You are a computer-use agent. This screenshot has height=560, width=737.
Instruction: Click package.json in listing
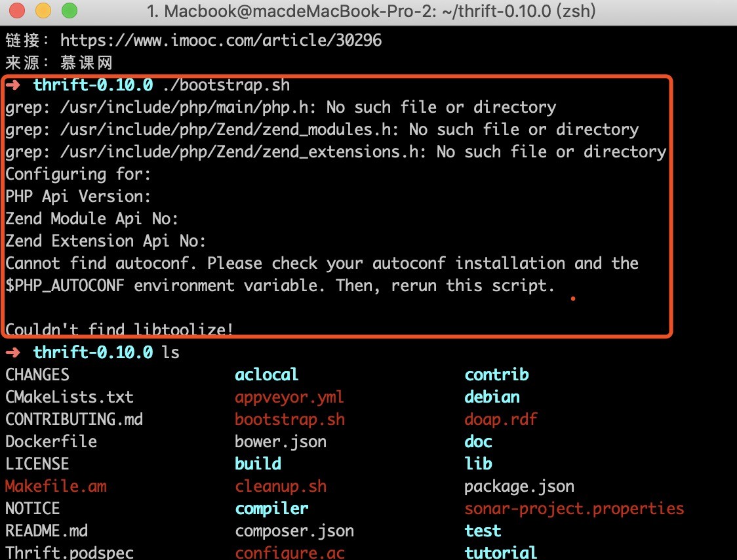[x=519, y=486]
